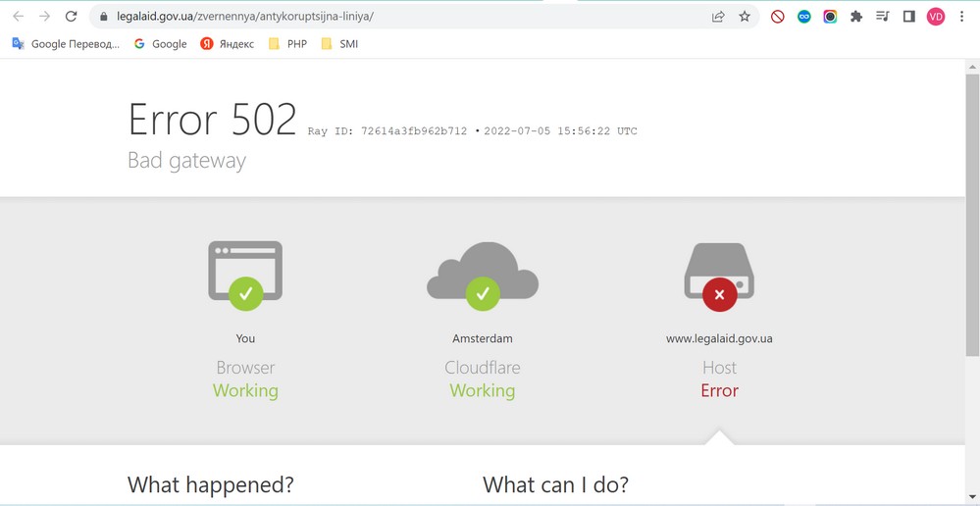
Task: Open the Chrome three-dot menu
Action: 961,17
